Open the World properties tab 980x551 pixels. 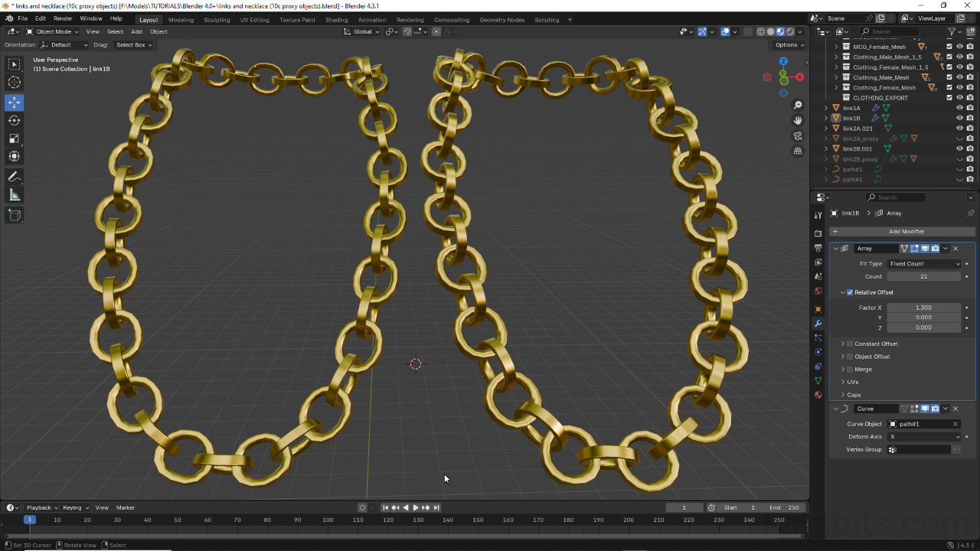818,291
